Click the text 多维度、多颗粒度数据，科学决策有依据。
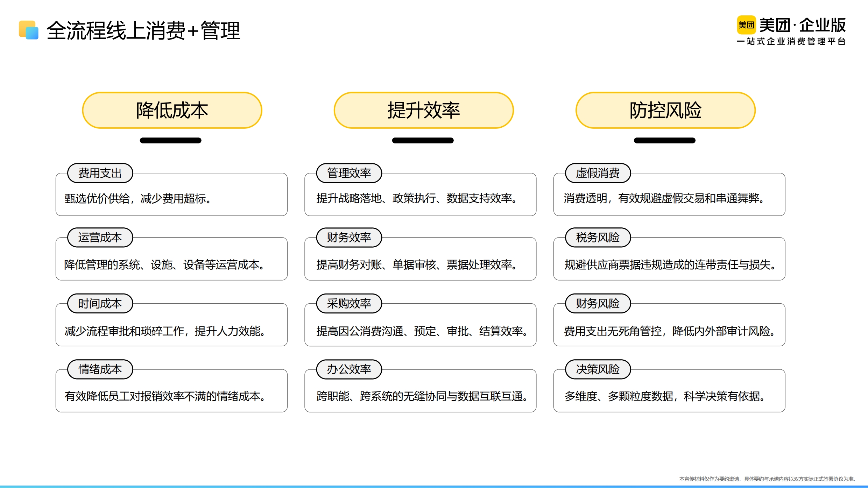The width and height of the screenshot is (868, 488). (665, 396)
